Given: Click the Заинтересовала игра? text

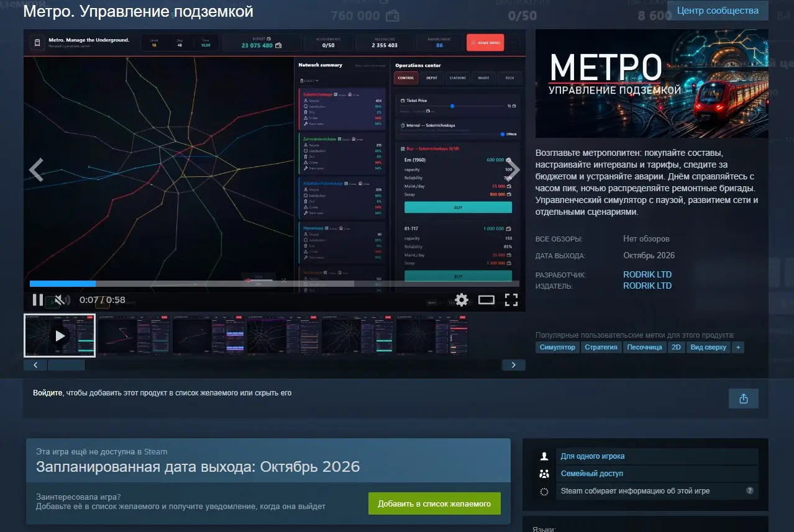Looking at the screenshot, I should (x=78, y=497).
